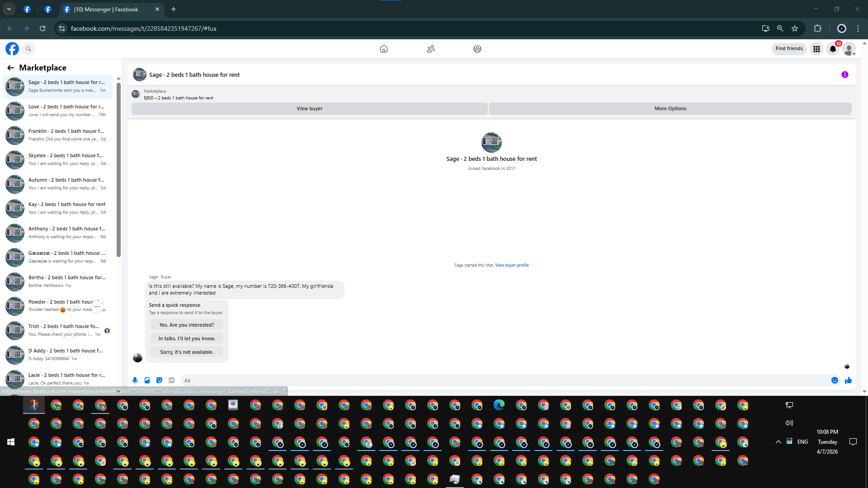Screen dimensions: 868x488
Task: Click the voice clip microphone icon
Action: 135,380
